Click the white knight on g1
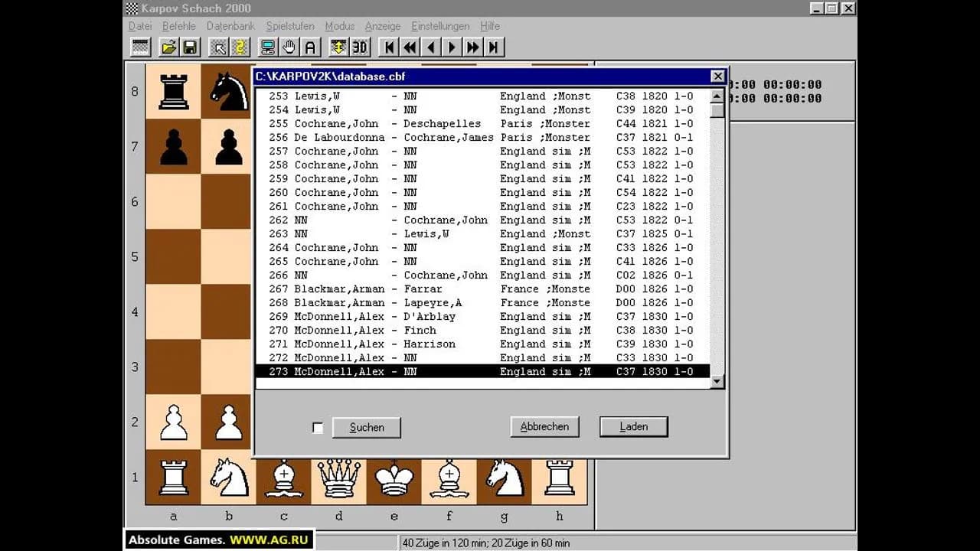The height and width of the screenshot is (551, 980). pyautogui.click(x=504, y=478)
